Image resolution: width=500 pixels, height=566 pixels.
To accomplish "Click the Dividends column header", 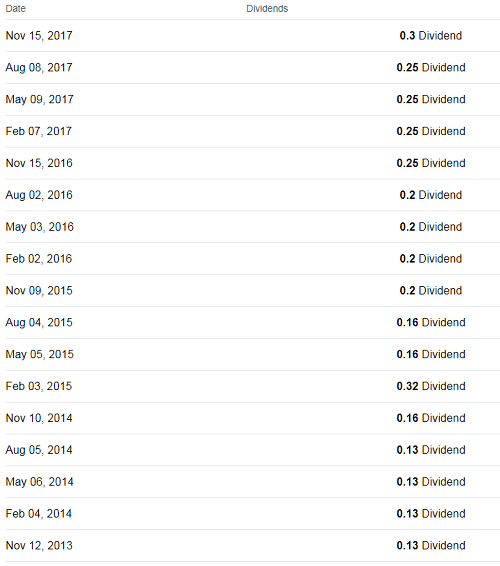I will [267, 9].
